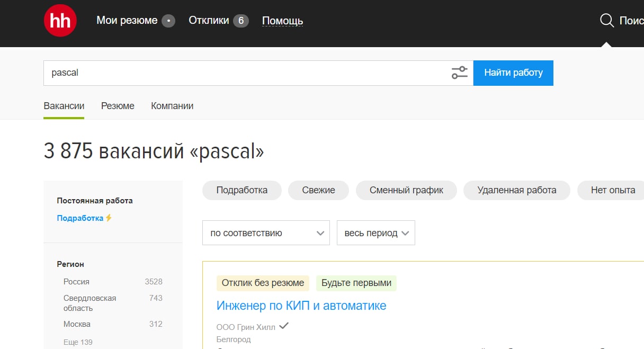Toggle the Подработка filter chip
644x349 pixels.
click(x=241, y=190)
